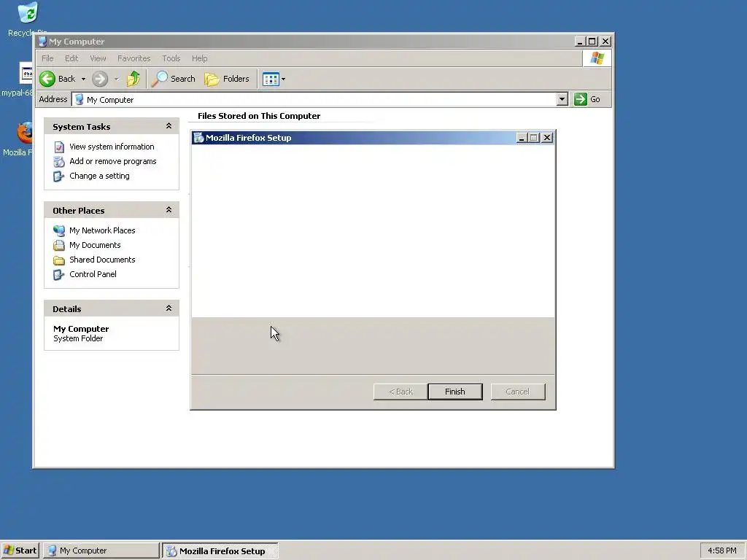Click the Mozilla Firefox Setup title icon

pos(198,138)
